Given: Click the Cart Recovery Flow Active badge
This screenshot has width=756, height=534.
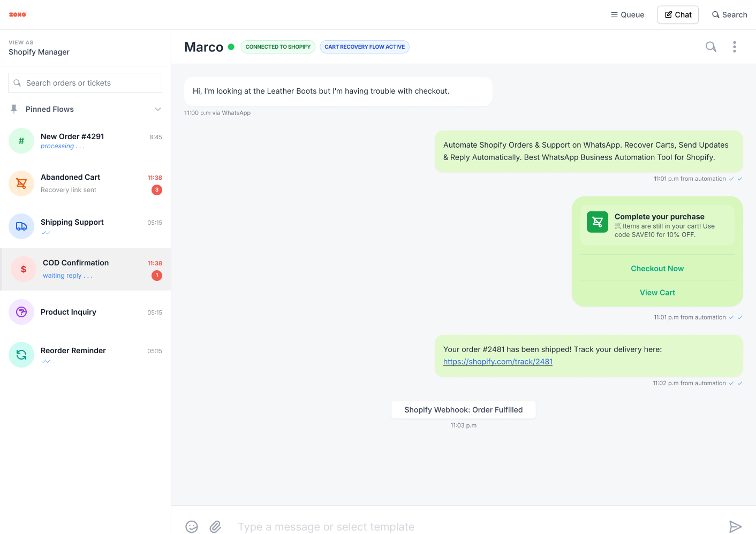Looking at the screenshot, I should 365,47.
